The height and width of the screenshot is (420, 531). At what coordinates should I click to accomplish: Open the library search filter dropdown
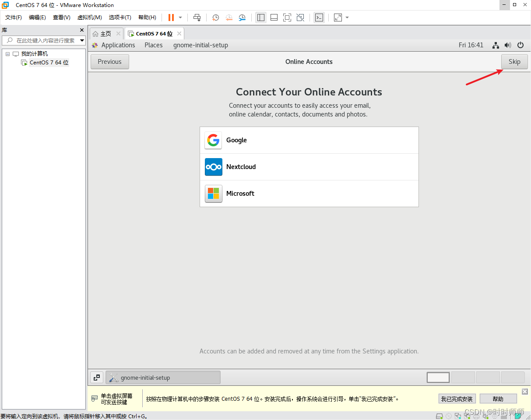(82, 40)
